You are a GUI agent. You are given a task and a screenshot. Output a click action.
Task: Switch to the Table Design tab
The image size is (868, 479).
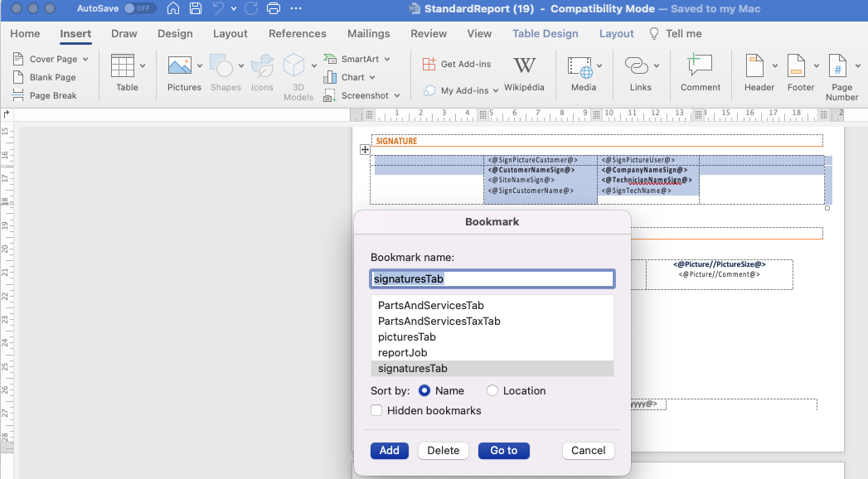point(546,34)
